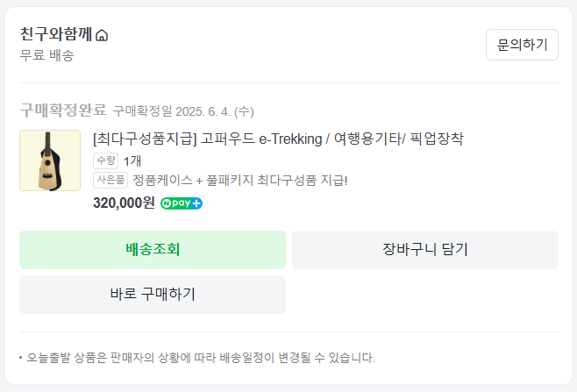This screenshot has height=392, width=577.
Task: Add item with 장바구니 담기 button
Action: click(424, 250)
